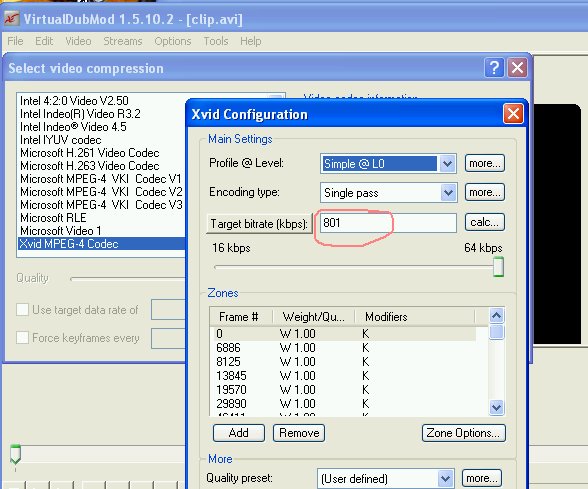Open the Help menu
Image resolution: width=588 pixels, height=489 pixels.
250,41
